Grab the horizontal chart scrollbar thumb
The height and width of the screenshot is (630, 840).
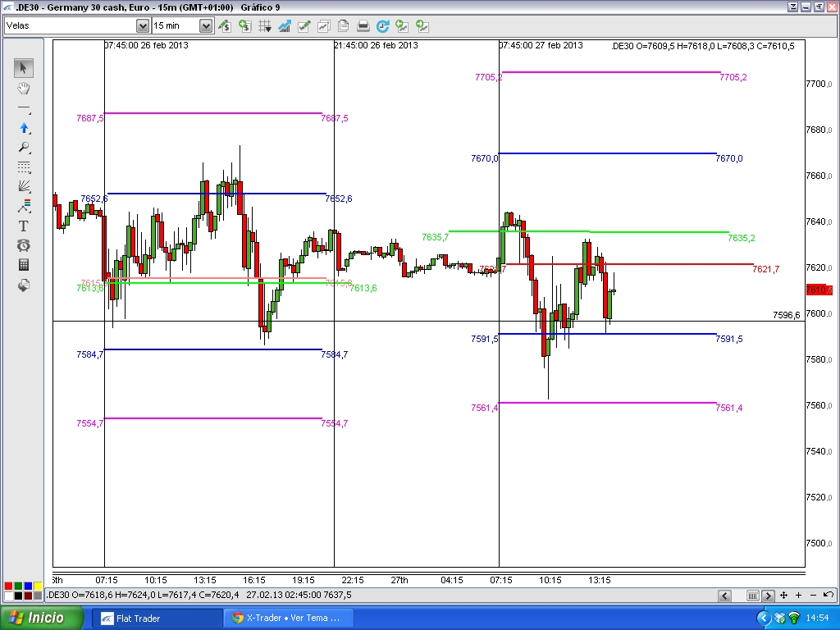point(753,596)
